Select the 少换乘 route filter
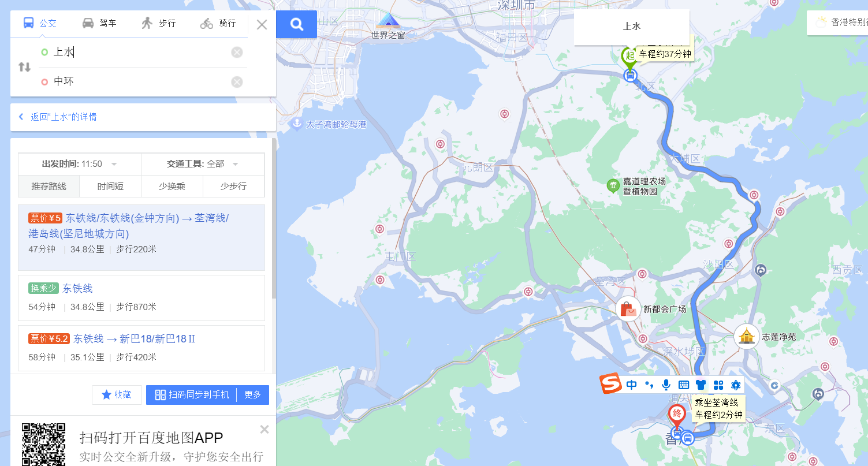This screenshot has width=868, height=466. coord(172,186)
